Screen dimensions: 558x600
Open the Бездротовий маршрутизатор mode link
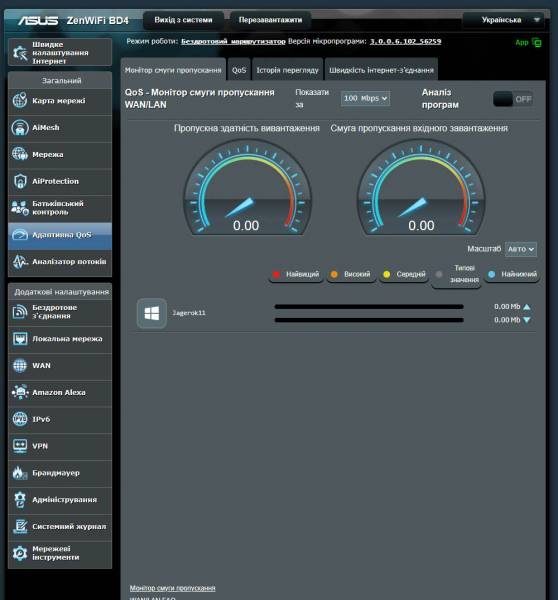pos(233,41)
